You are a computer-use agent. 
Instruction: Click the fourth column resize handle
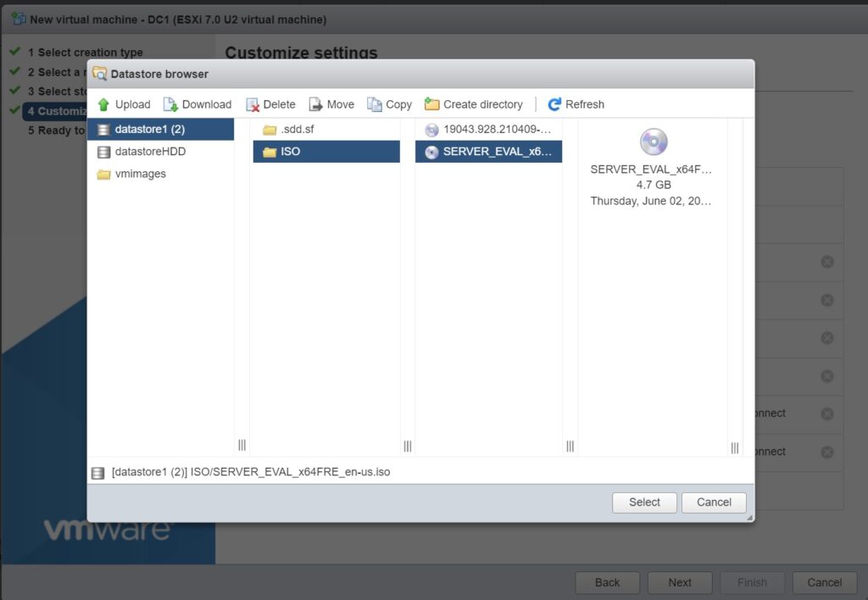tap(735, 447)
